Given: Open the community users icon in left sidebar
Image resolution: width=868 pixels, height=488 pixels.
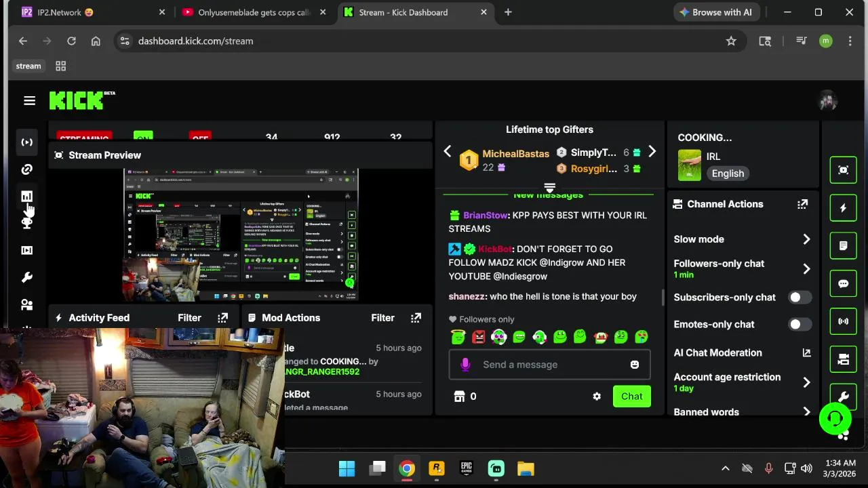Looking at the screenshot, I should (x=27, y=305).
